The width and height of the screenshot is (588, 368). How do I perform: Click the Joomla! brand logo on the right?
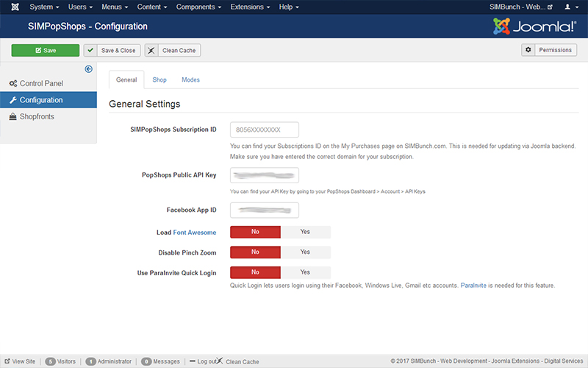[x=534, y=26]
